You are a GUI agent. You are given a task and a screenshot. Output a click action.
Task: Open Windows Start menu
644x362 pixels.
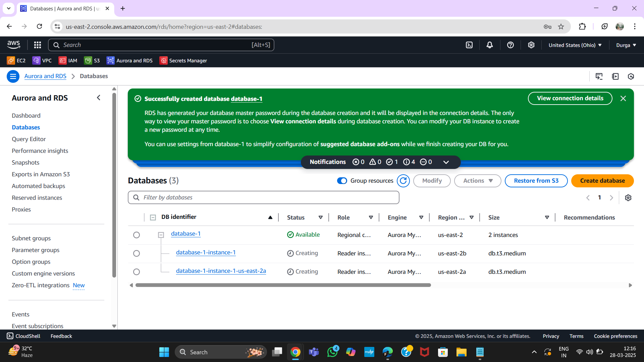point(164,352)
